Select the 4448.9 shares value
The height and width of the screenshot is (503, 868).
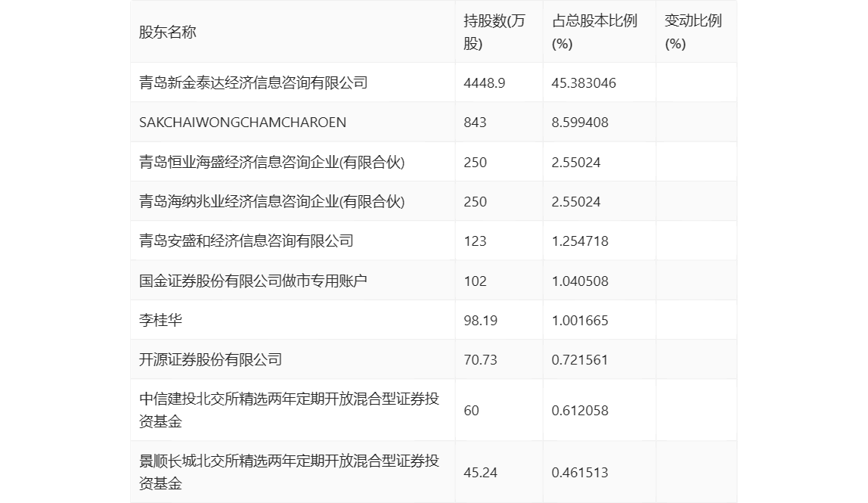point(485,83)
